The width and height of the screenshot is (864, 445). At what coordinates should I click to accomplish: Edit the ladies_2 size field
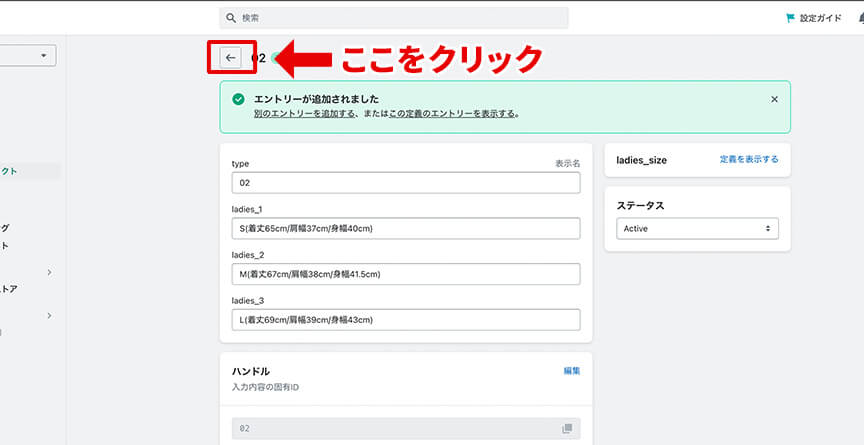[406, 274]
